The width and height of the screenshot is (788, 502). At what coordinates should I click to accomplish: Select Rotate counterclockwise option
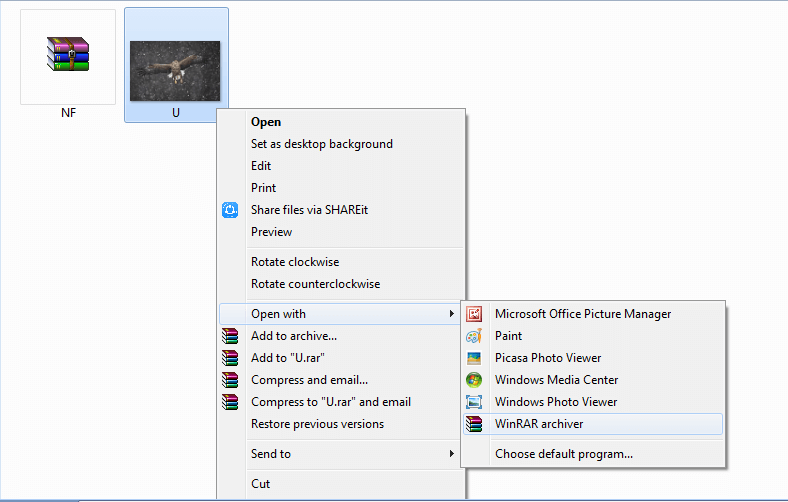316,284
